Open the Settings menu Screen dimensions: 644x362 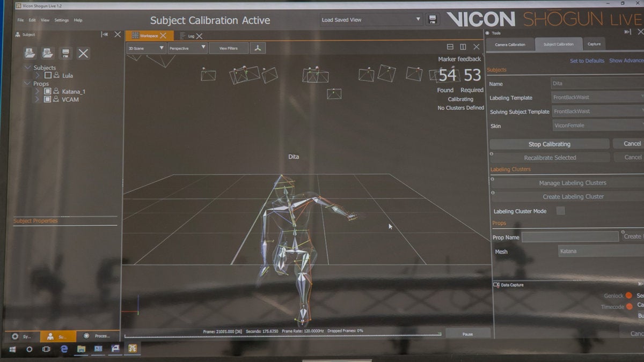62,20
